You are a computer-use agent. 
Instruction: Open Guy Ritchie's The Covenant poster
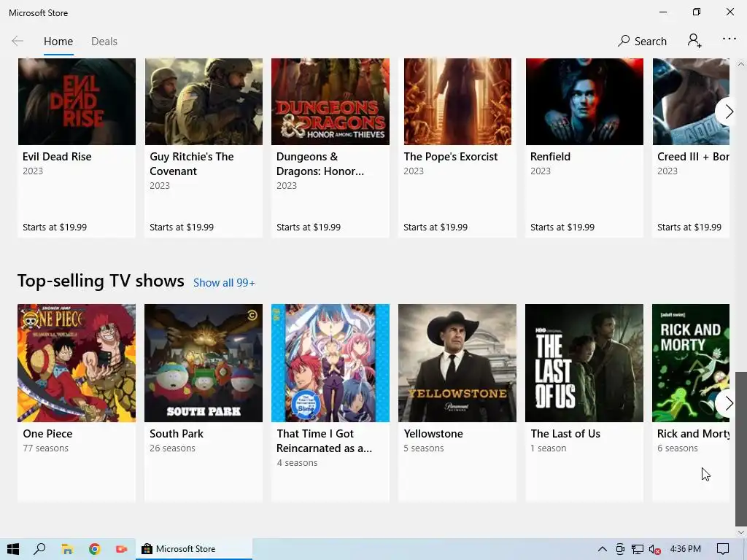point(204,101)
